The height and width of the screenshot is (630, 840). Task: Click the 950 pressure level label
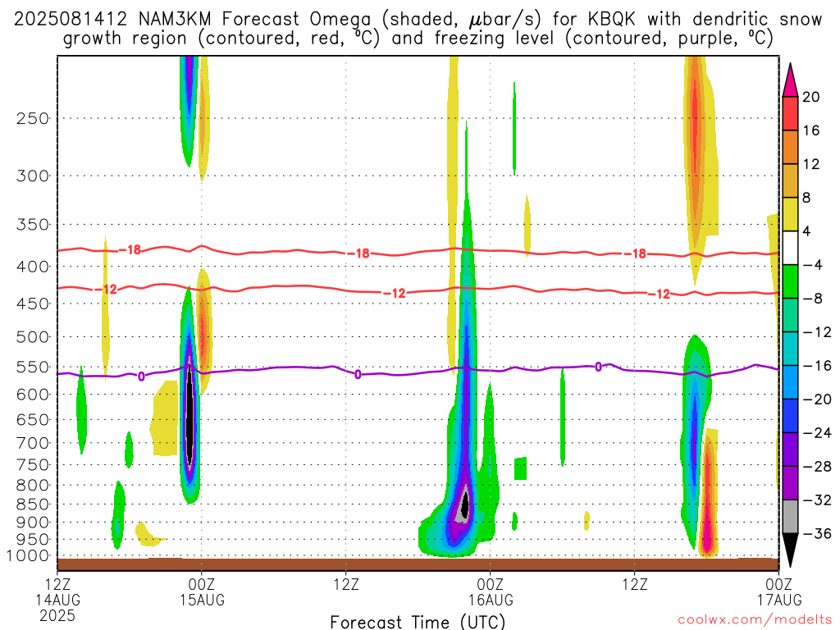click(33, 540)
